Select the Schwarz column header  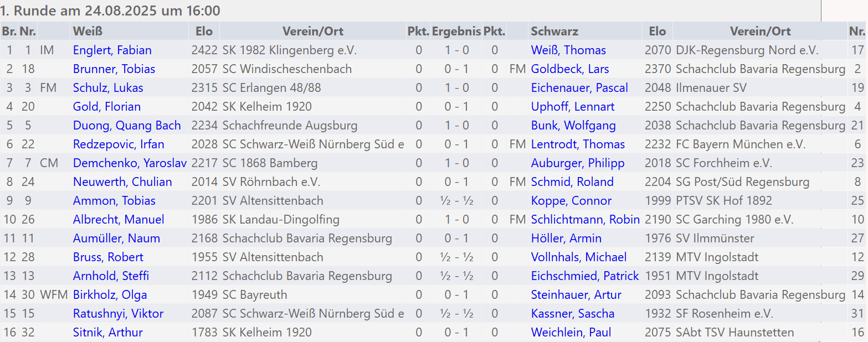[554, 32]
